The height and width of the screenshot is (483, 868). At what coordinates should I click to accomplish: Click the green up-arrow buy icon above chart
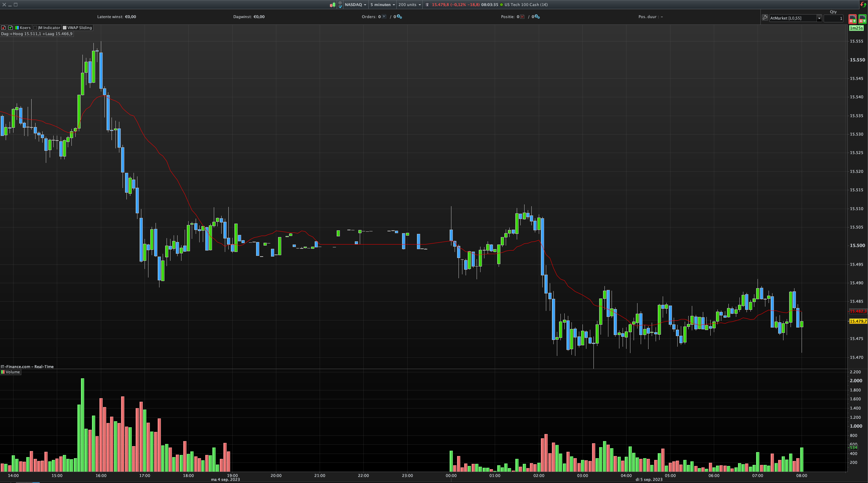point(10,28)
